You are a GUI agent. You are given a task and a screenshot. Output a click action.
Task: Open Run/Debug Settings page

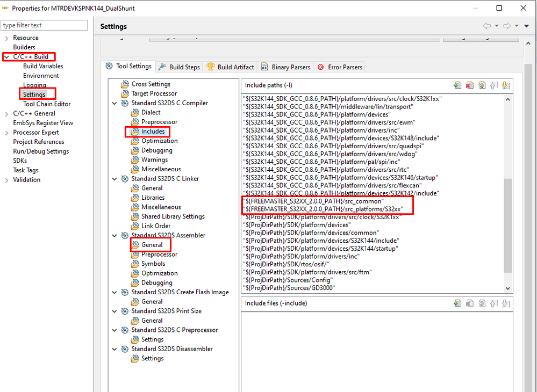(41, 151)
